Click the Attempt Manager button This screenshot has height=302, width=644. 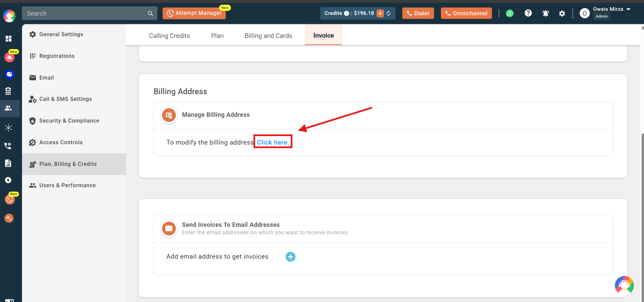(194, 13)
